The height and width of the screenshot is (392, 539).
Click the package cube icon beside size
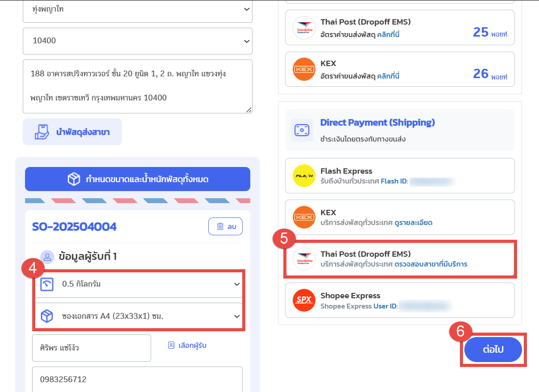47,317
